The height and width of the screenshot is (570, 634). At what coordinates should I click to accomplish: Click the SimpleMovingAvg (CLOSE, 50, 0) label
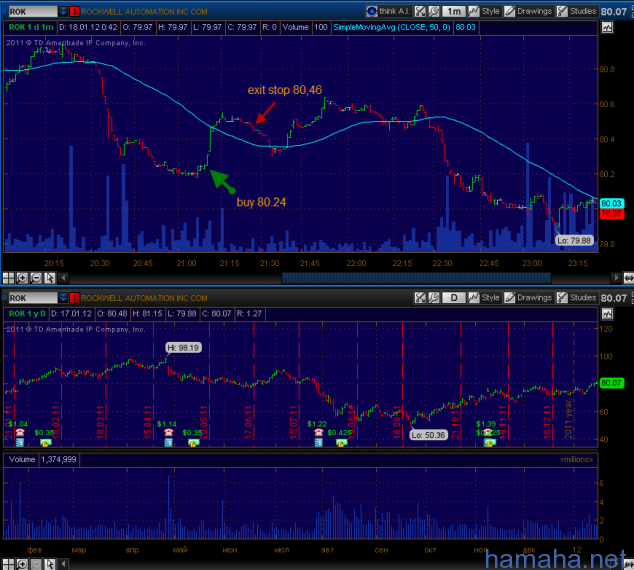(x=391, y=27)
